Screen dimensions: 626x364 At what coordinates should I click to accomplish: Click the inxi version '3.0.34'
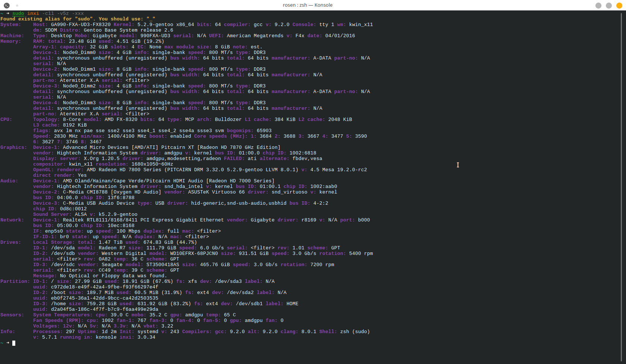pyautogui.click(x=146, y=337)
